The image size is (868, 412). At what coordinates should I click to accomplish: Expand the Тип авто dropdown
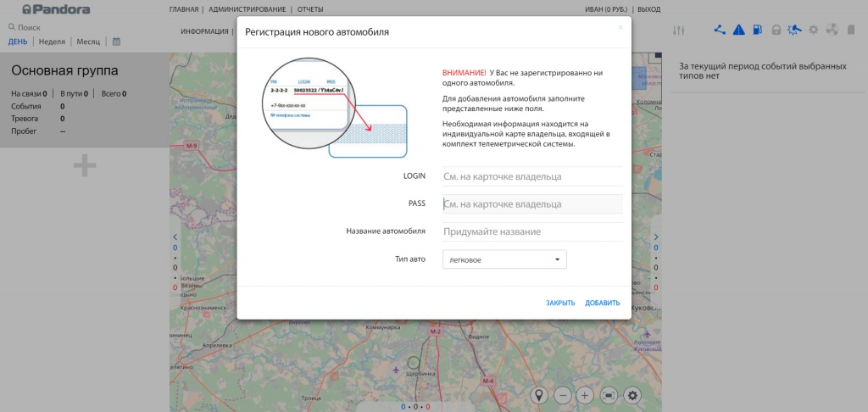click(504, 259)
